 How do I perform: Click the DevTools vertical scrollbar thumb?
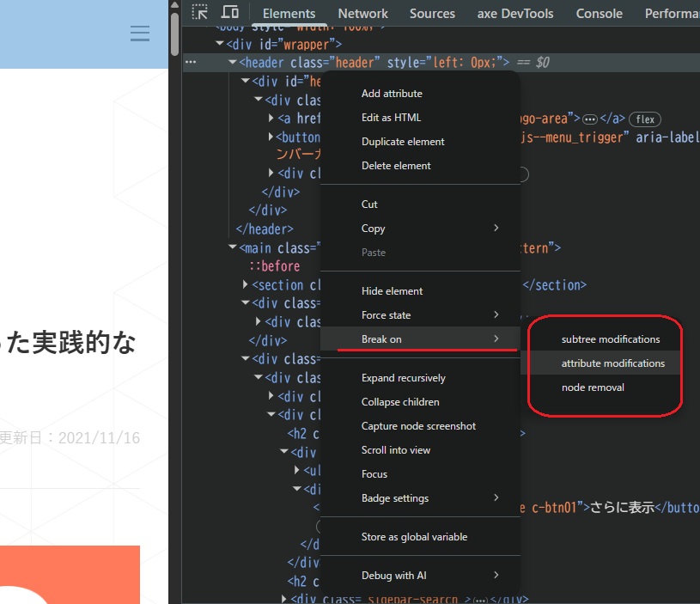pos(175,34)
